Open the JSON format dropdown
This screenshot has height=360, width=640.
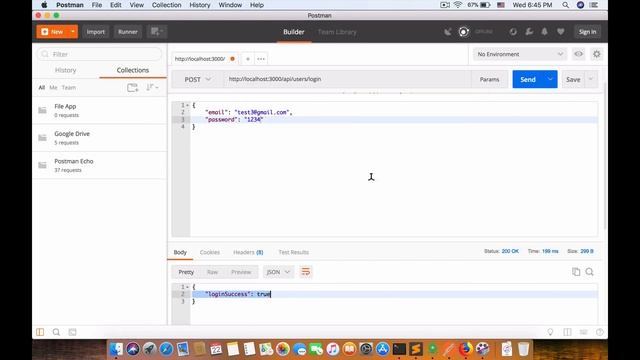tap(278, 272)
